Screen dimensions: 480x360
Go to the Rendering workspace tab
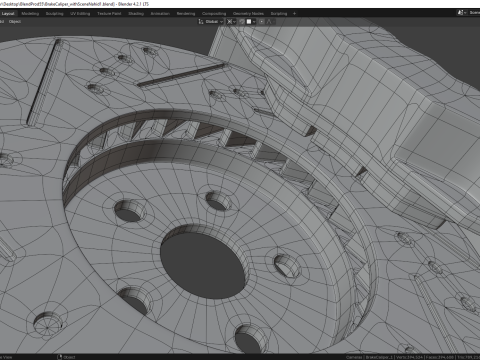coord(186,14)
